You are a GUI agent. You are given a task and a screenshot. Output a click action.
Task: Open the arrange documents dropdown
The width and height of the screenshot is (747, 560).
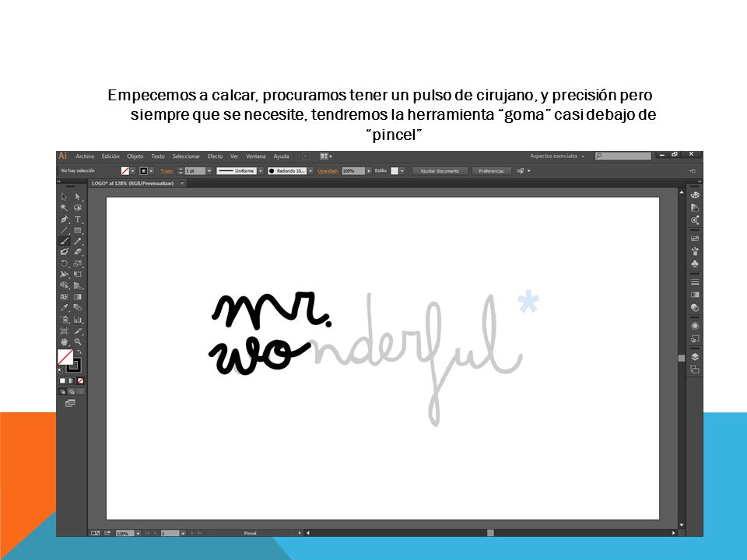click(326, 156)
